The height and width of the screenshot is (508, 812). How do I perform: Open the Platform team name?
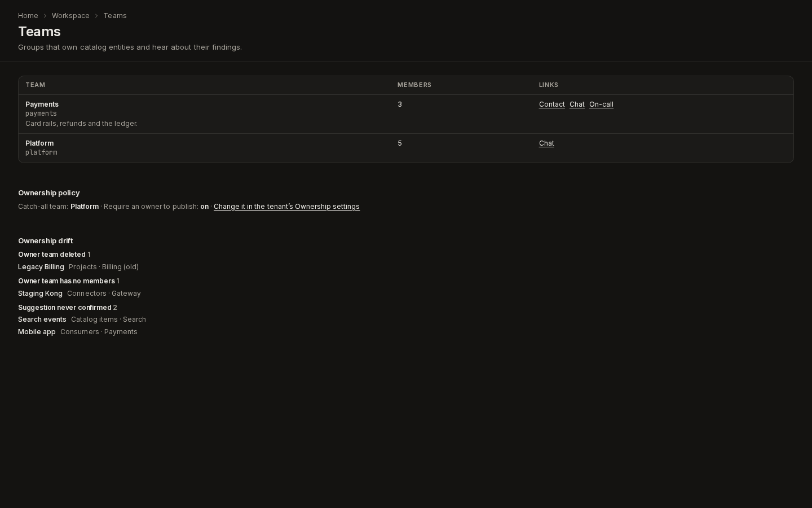[39, 143]
